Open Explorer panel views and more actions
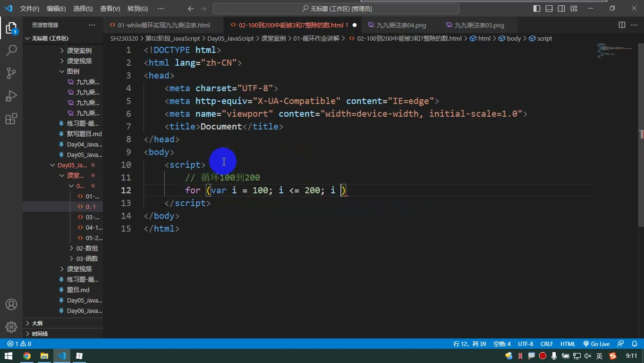Screen dimensions: 644x363 tap(92, 25)
